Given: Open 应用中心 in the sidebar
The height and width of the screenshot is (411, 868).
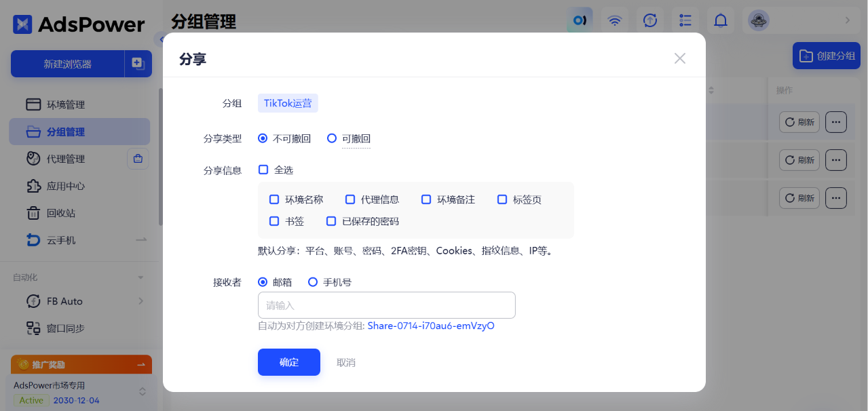Looking at the screenshot, I should click(x=79, y=186).
